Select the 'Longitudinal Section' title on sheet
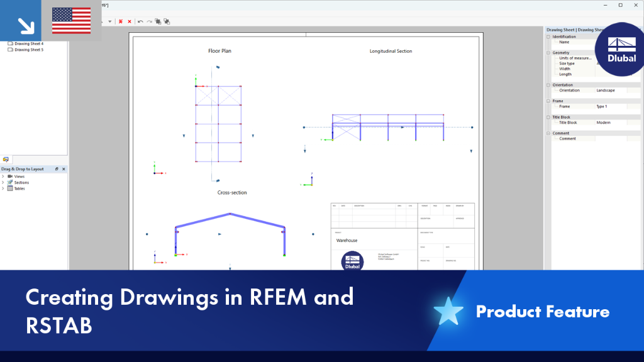Image resolution: width=644 pixels, height=362 pixels. (391, 51)
